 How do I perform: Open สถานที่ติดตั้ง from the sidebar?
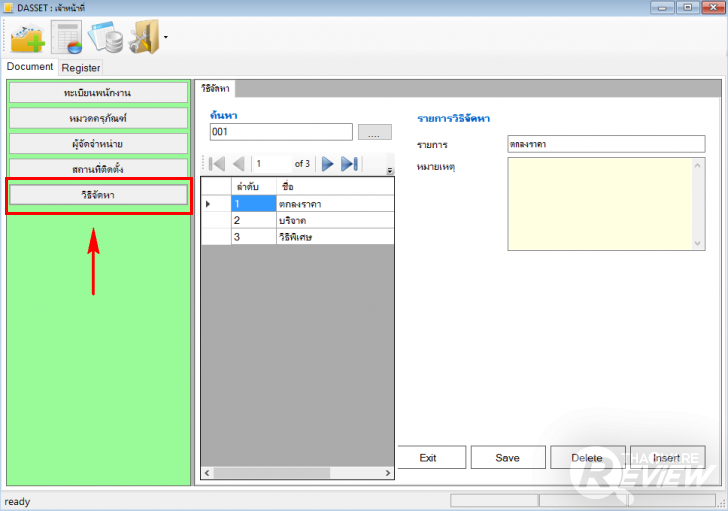pyautogui.click(x=98, y=168)
